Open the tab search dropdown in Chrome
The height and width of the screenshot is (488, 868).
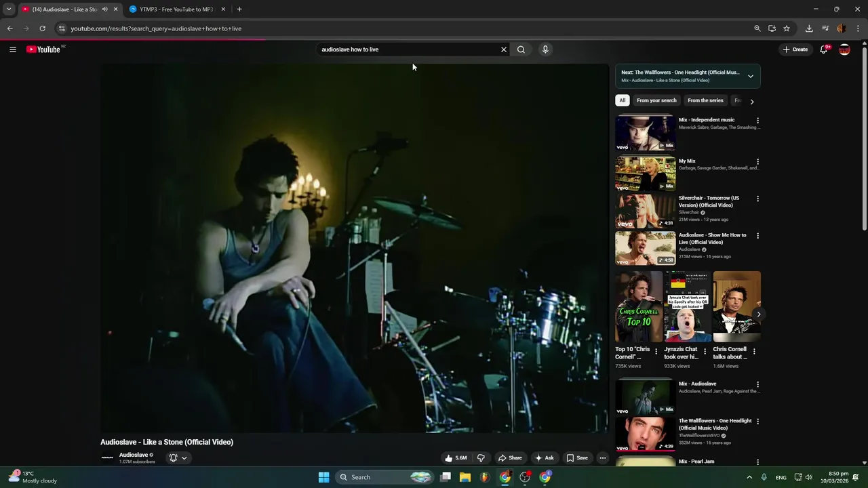tap(9, 9)
